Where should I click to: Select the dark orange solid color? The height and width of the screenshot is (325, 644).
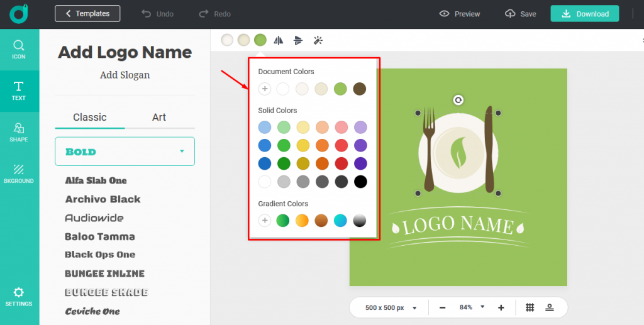click(323, 163)
